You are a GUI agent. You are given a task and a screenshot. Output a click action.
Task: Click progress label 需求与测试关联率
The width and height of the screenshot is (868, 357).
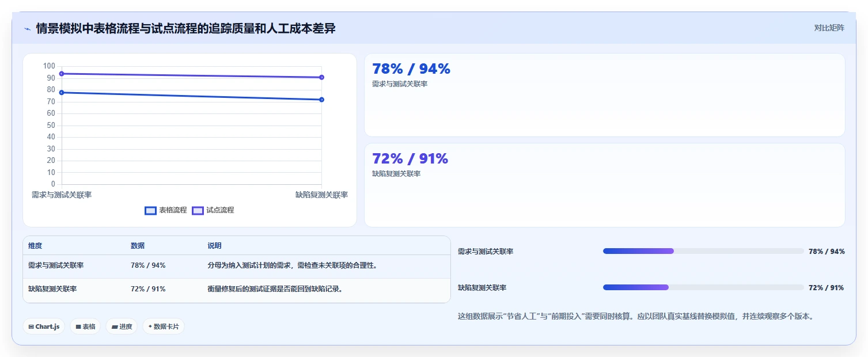pos(486,252)
